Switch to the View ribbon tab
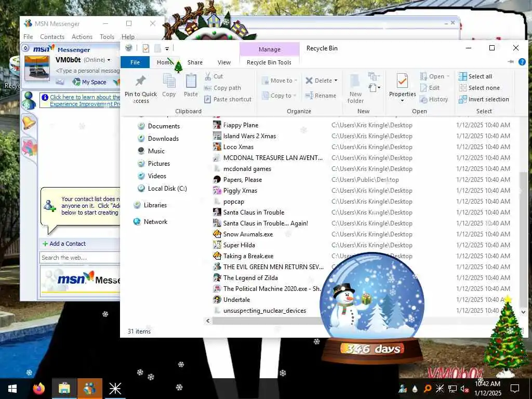Screen dimensions: 532x399 (224, 62)
